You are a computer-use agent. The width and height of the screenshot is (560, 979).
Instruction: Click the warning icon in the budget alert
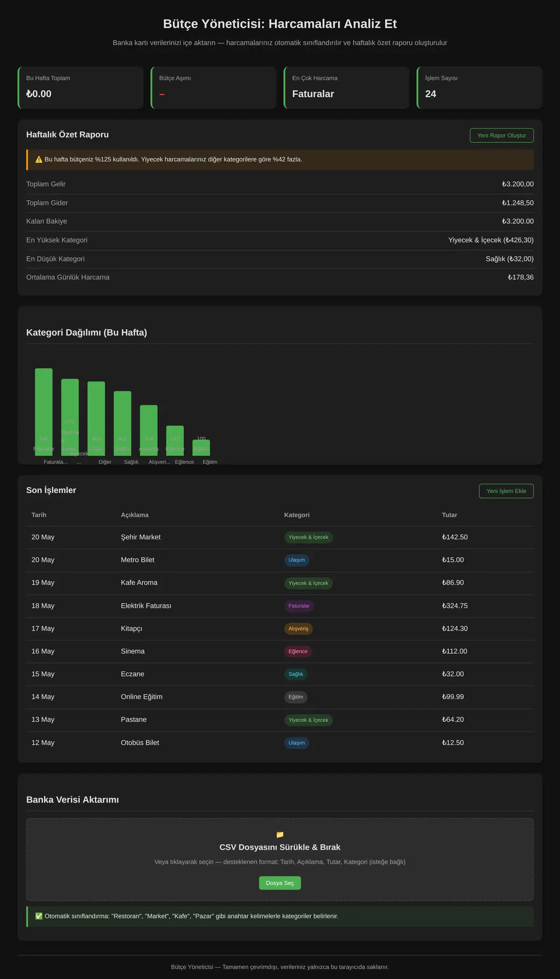tap(39, 160)
